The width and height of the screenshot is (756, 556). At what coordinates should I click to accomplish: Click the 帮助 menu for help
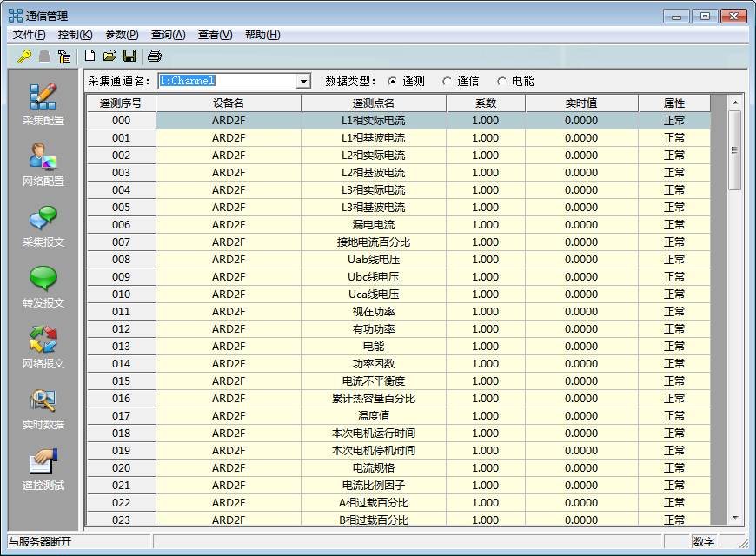tap(259, 35)
